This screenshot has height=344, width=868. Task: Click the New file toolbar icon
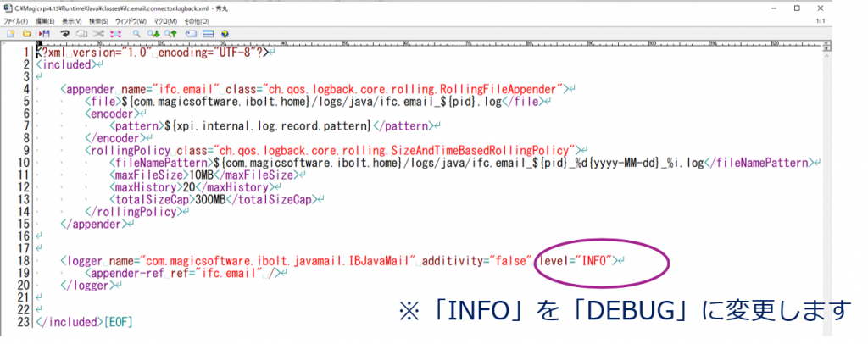pos(10,34)
